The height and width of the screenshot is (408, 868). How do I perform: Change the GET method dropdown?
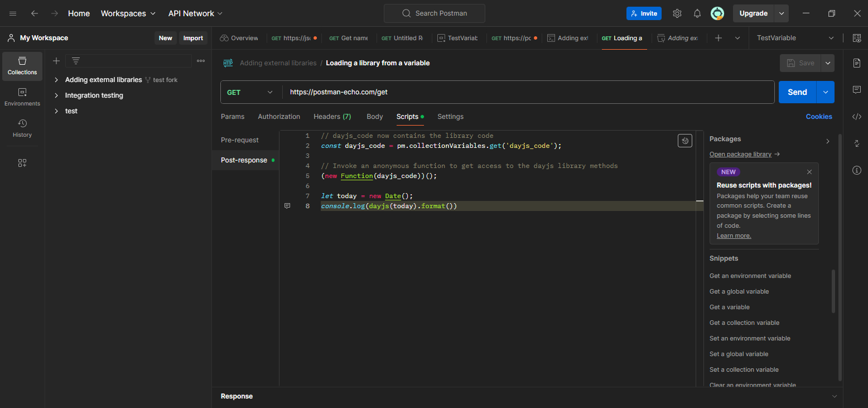(x=250, y=92)
